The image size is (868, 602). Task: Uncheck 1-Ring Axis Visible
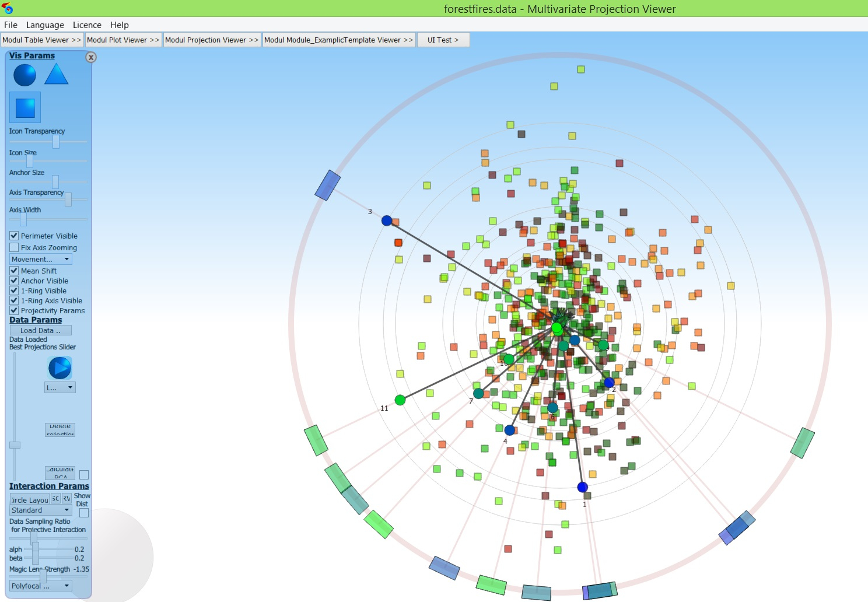14,300
